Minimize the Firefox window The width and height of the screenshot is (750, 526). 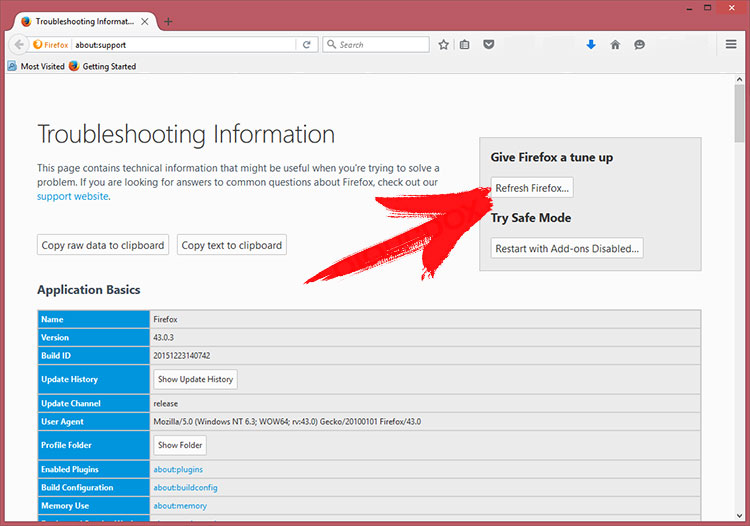tap(689, 8)
